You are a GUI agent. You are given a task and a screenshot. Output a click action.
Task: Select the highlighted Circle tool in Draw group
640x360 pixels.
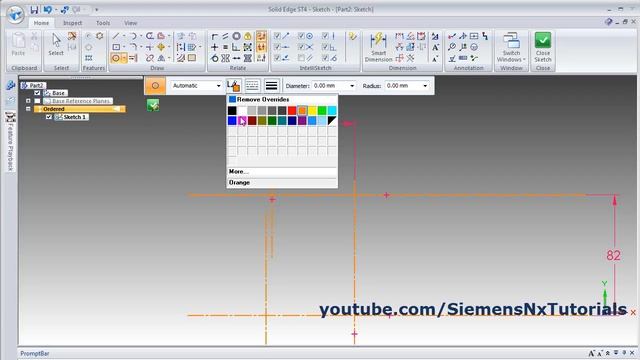(116, 58)
